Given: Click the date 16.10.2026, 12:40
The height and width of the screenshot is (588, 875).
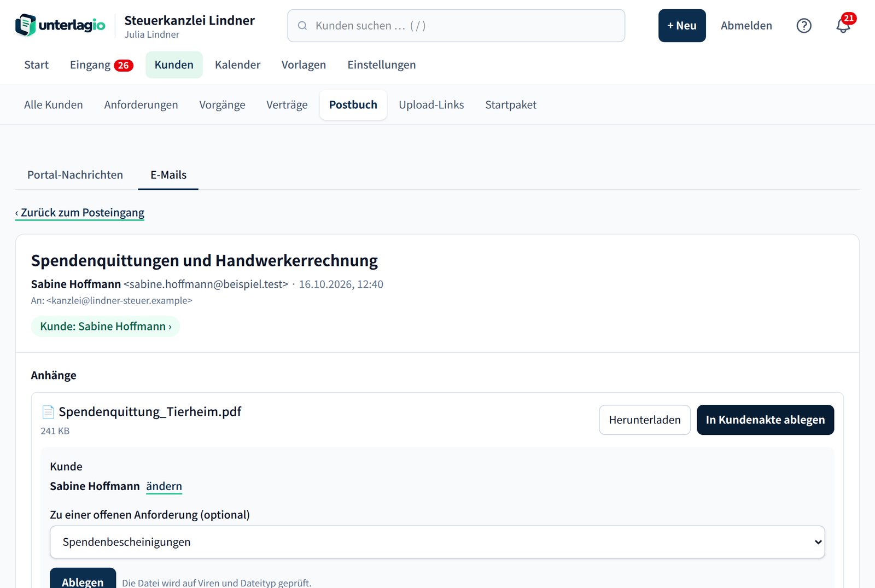Looking at the screenshot, I should click(341, 284).
